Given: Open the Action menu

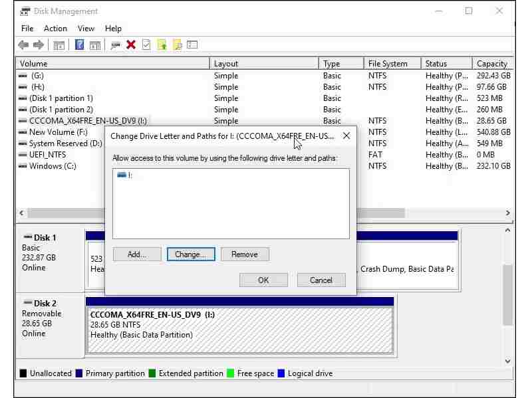Looking at the screenshot, I should pyautogui.click(x=55, y=29).
